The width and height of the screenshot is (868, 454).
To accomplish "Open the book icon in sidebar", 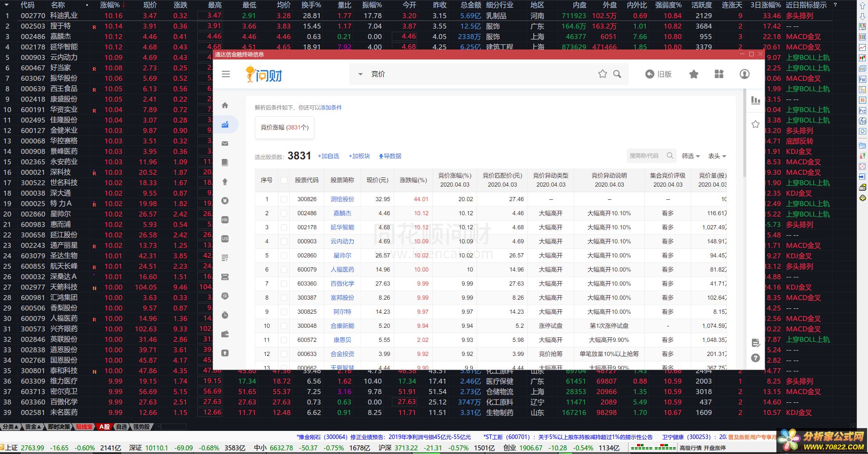I will [225, 163].
